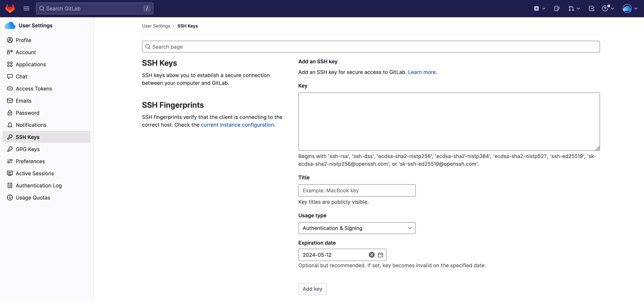The width and height of the screenshot is (644, 301).
Task: Click the Merge requests icon
Action: 572,8
